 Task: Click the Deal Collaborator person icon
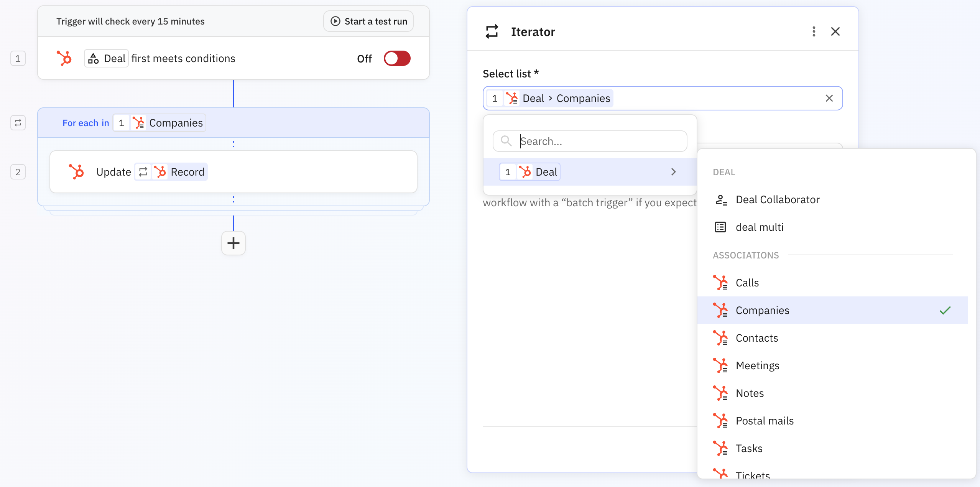[x=721, y=200]
